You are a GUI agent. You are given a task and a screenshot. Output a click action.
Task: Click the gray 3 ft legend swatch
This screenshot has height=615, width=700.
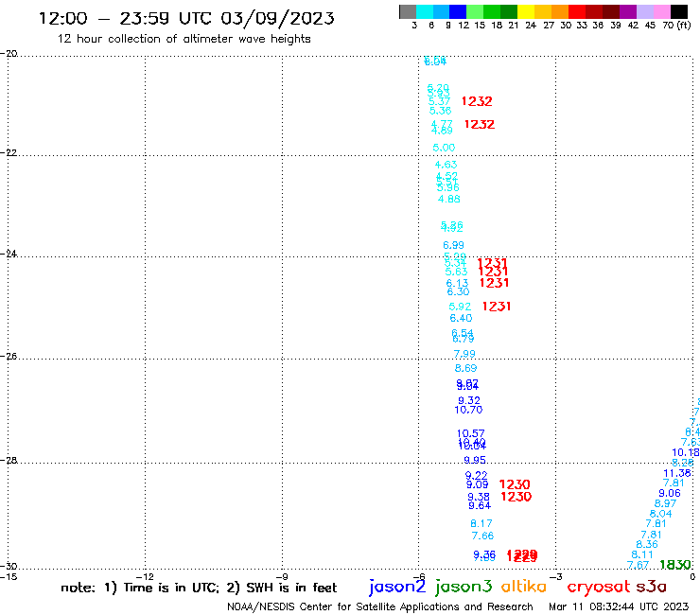click(x=408, y=12)
